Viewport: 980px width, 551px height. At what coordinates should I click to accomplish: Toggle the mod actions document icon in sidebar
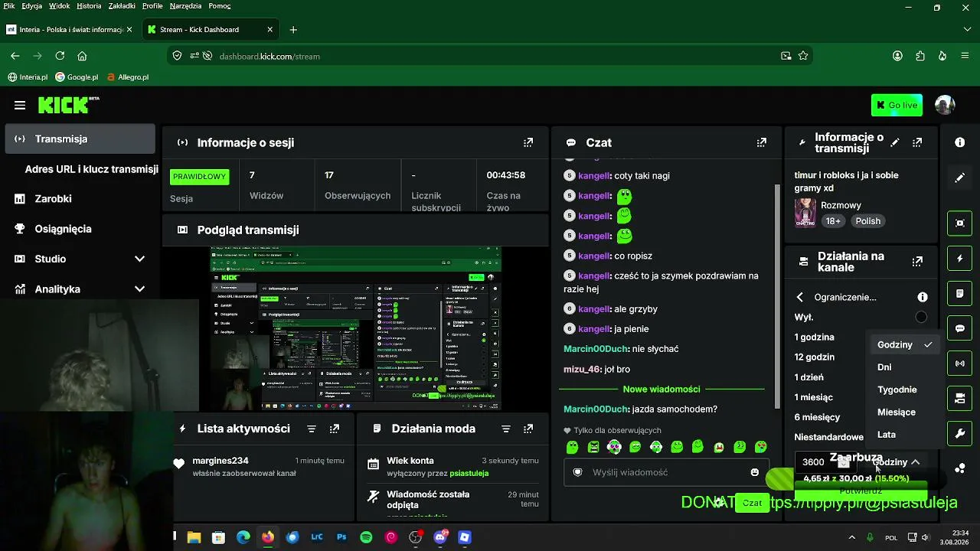click(960, 294)
